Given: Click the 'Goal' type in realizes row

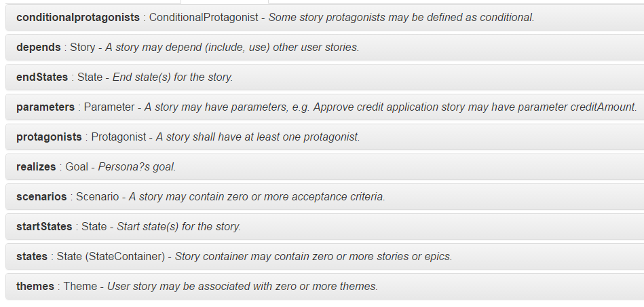Looking at the screenshot, I should tap(77, 167).
